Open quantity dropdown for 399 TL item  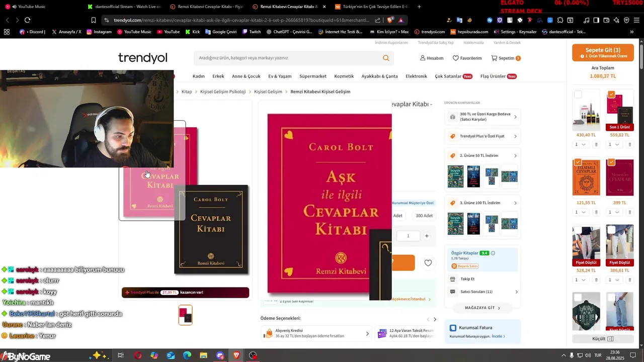[613, 212]
